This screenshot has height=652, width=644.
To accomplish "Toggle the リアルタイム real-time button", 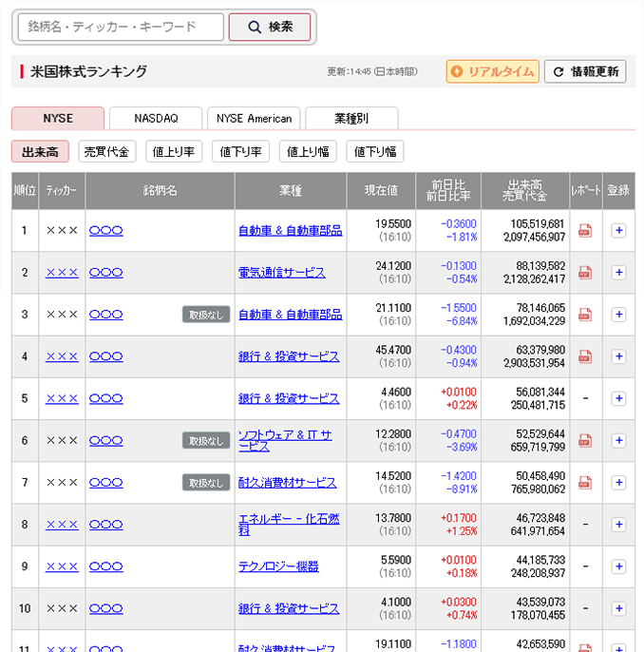I will point(492,71).
